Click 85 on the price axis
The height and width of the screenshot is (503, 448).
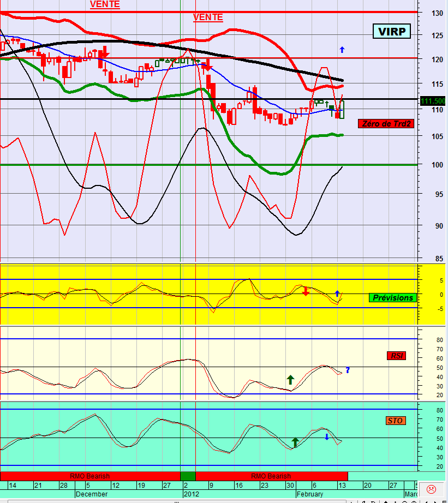click(439, 259)
